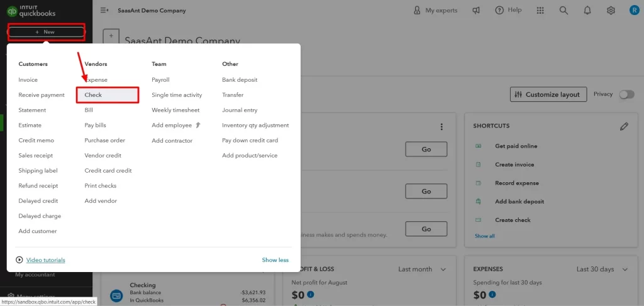Image resolution: width=644 pixels, height=306 pixels.
Task: Select Weekly timesheet
Action: [175, 110]
